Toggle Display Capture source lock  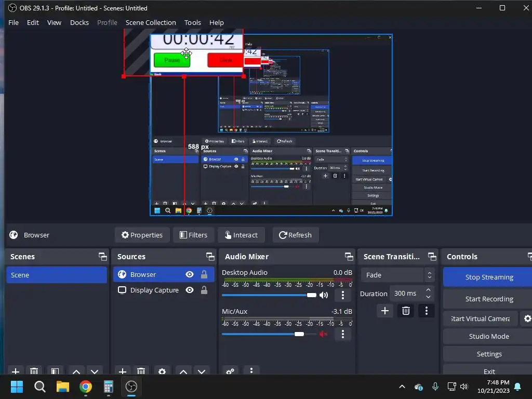click(204, 290)
